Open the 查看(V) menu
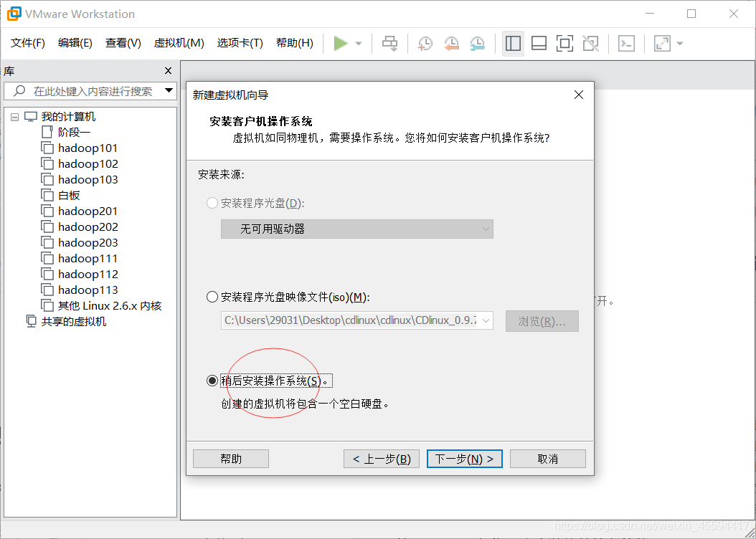The height and width of the screenshot is (539, 756). click(x=123, y=43)
